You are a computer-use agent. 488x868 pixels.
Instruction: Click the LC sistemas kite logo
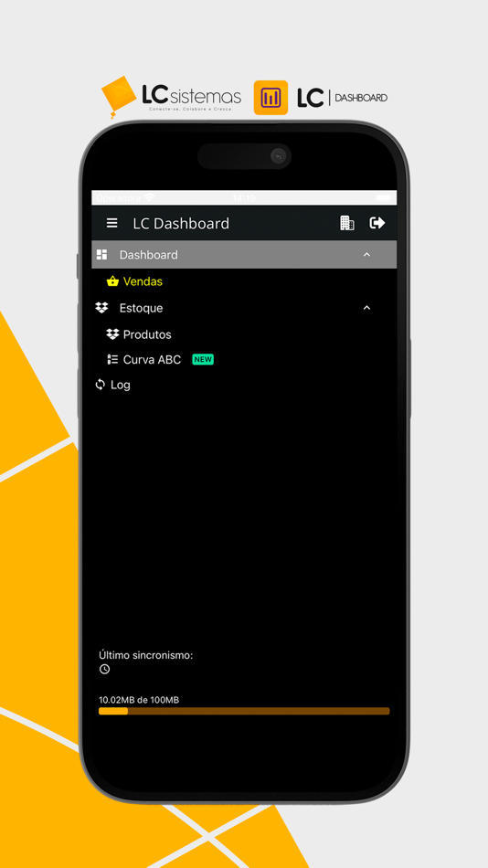click(119, 98)
